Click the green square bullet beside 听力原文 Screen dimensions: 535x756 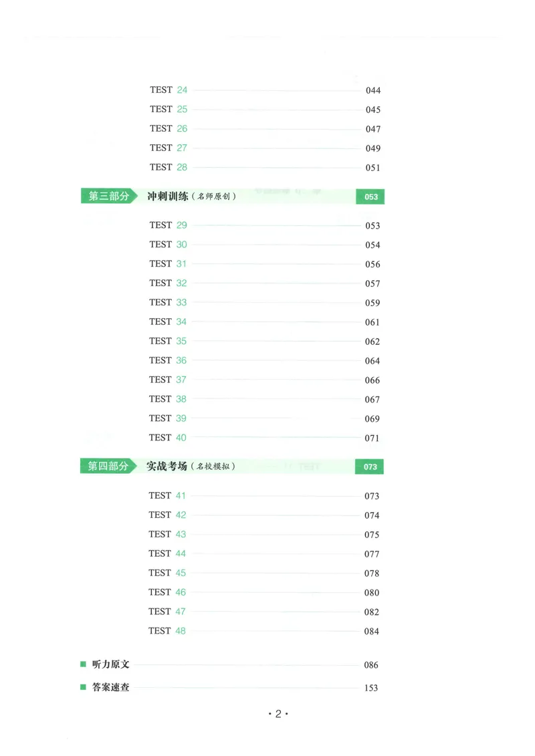83,664
